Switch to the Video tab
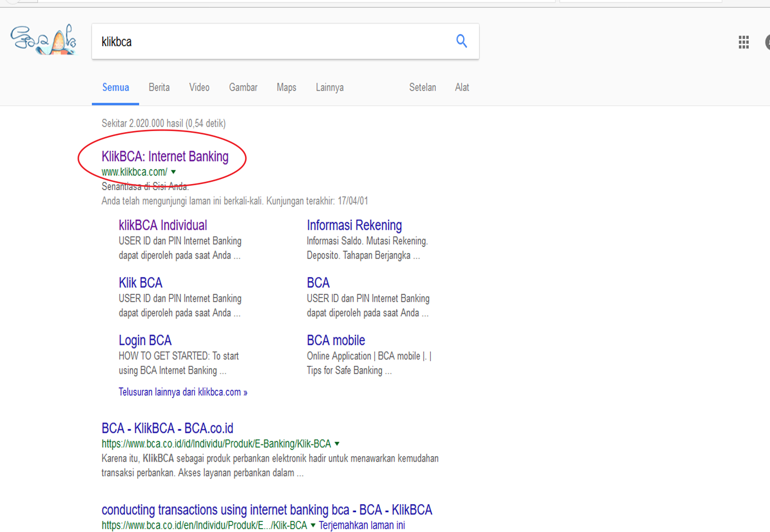Image resolution: width=770 pixels, height=532 pixels. coord(199,88)
